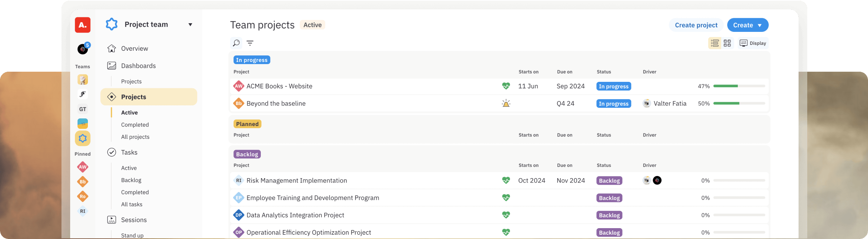
Task: Click warning alarm icon for Beyond the baseline
Action: pos(506,103)
